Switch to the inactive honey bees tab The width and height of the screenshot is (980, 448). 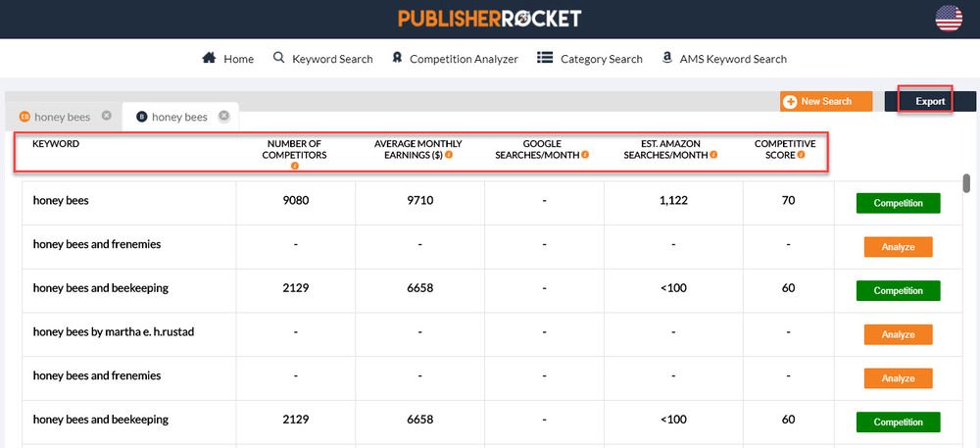(x=62, y=117)
